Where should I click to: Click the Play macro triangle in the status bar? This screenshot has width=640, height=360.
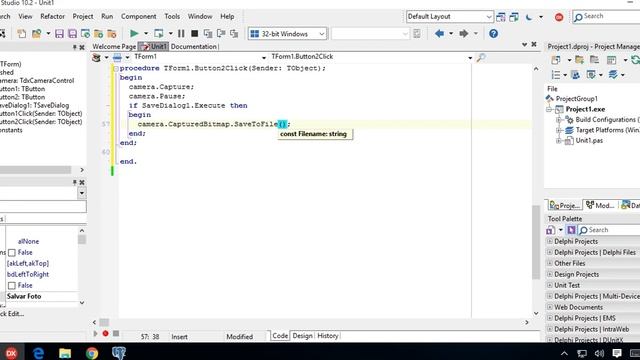click(96, 333)
